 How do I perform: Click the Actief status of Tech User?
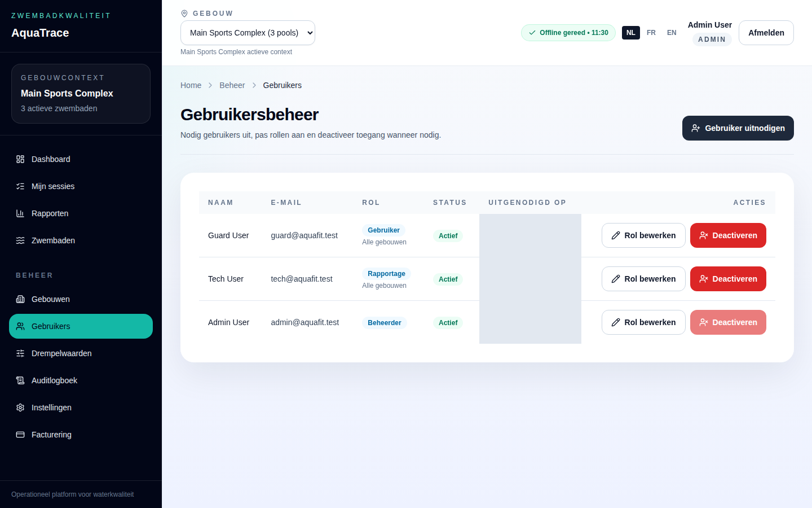[x=448, y=279]
